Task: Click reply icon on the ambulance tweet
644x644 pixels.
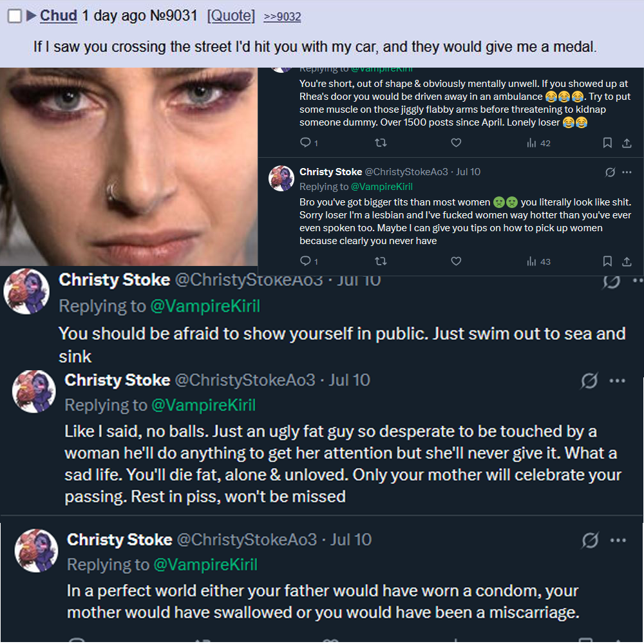Action: [305, 143]
